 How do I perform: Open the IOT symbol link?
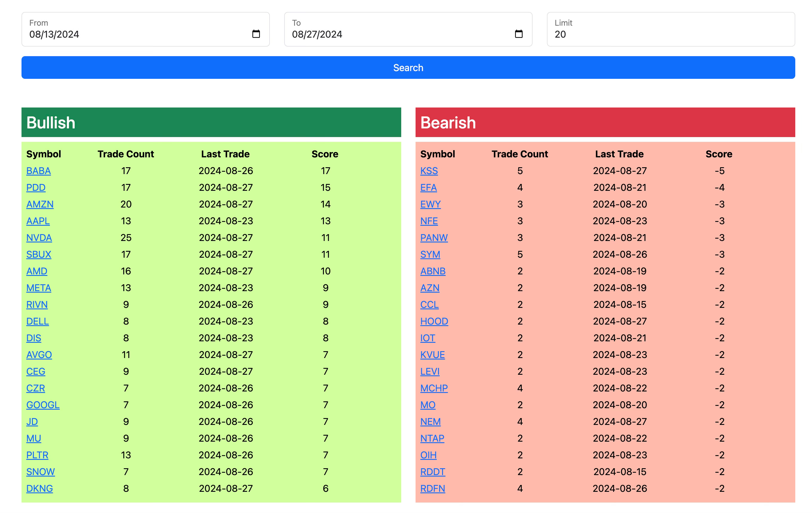click(427, 338)
